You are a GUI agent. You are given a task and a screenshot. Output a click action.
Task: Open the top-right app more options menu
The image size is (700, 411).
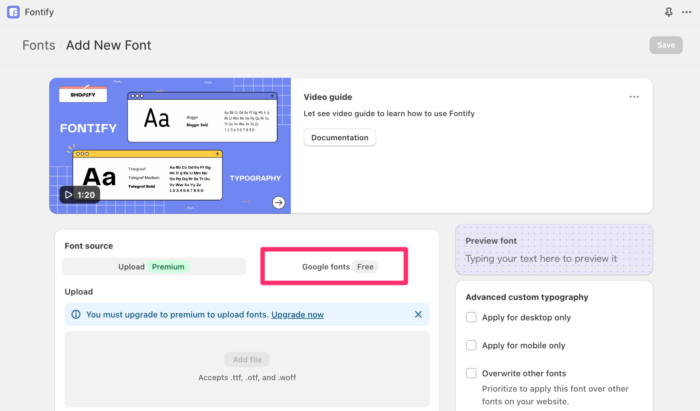687,12
